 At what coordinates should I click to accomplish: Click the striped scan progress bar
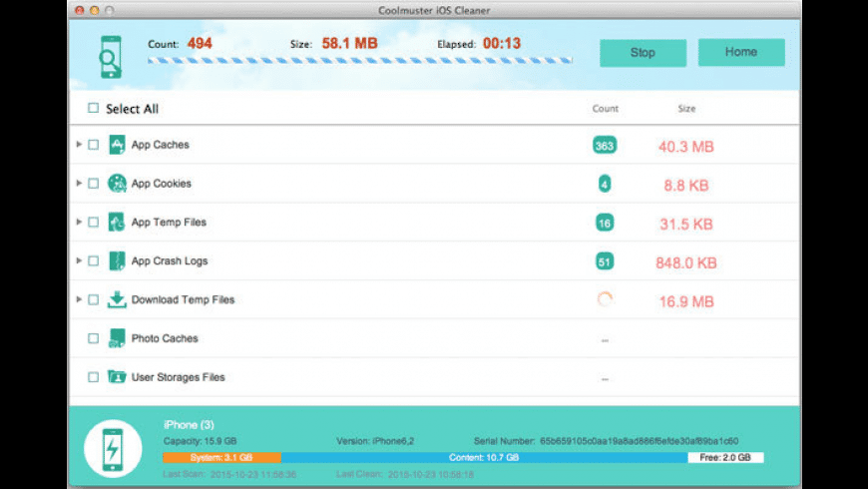pos(360,60)
